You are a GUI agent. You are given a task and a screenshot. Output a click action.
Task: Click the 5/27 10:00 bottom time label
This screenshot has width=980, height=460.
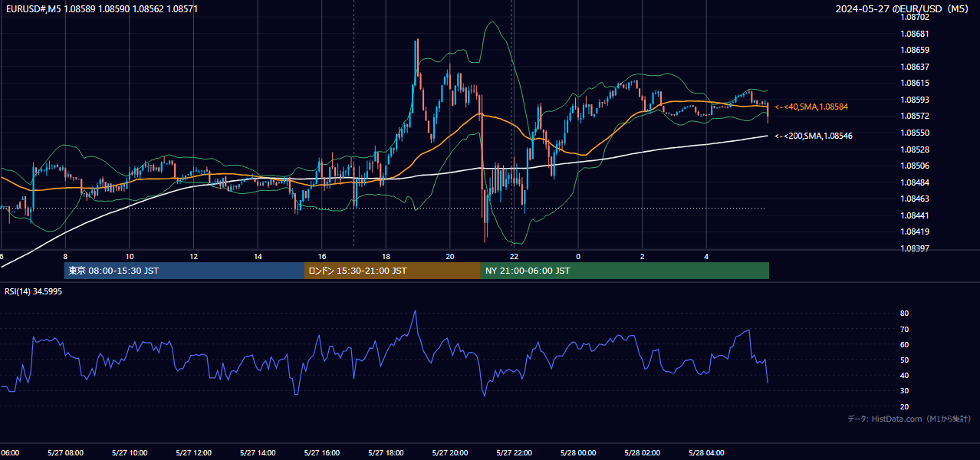pyautogui.click(x=129, y=453)
